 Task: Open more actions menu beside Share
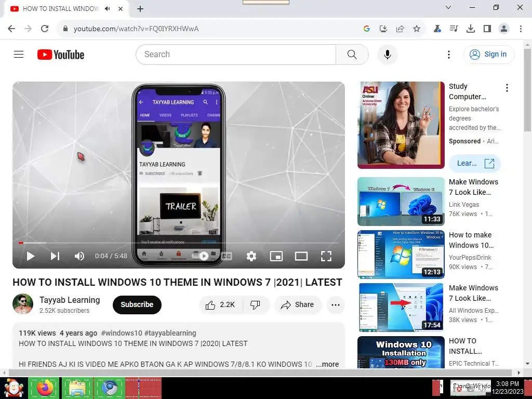[336, 304]
